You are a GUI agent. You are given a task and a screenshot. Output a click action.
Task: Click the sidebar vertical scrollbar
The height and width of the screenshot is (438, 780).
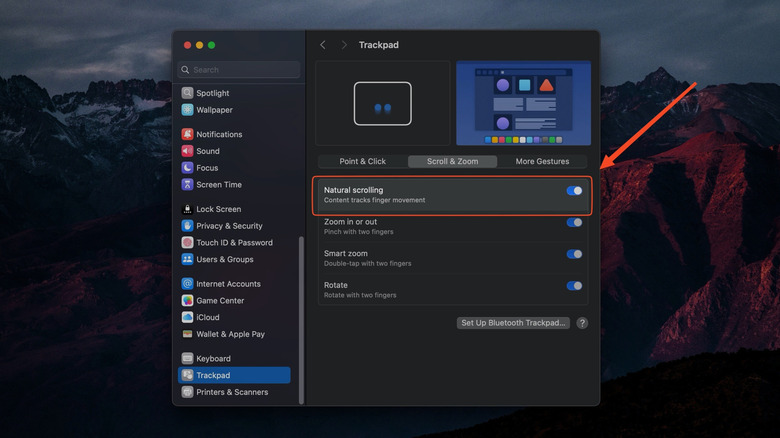point(301,320)
